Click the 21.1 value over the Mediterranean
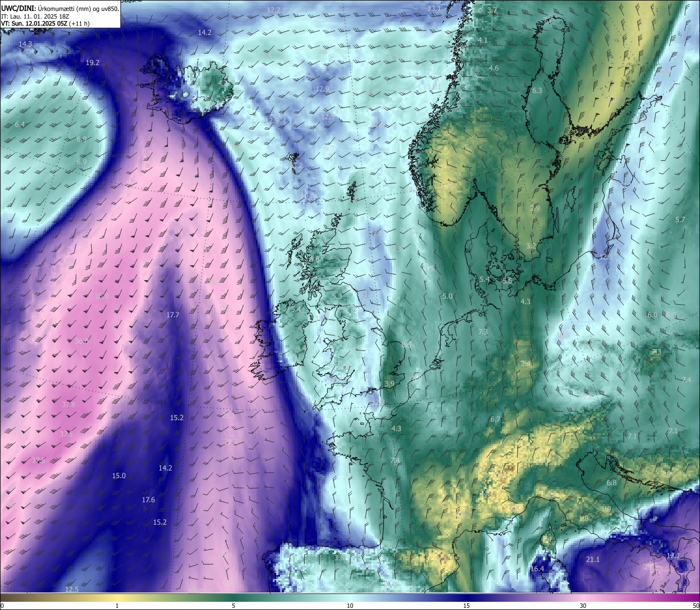The height and width of the screenshot is (610, 700). tap(593, 559)
